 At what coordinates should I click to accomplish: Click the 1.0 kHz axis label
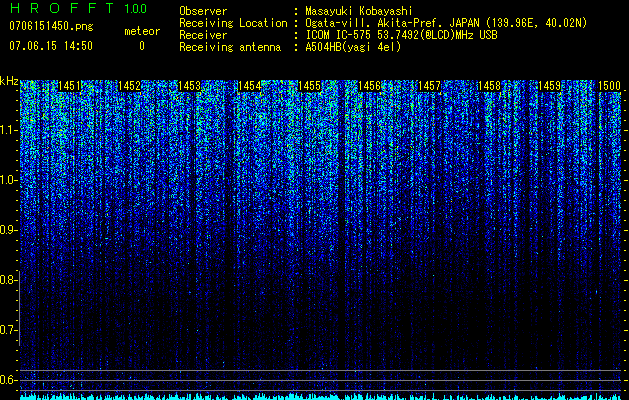point(8,180)
